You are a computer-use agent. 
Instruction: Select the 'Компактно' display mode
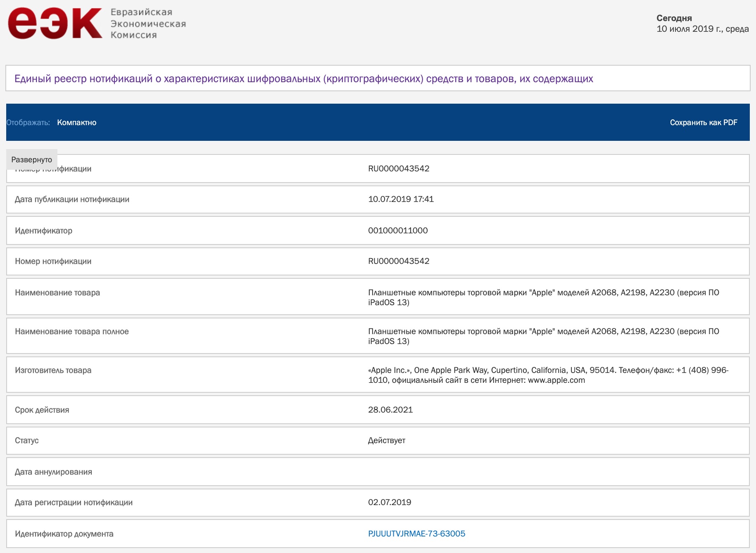pos(77,123)
